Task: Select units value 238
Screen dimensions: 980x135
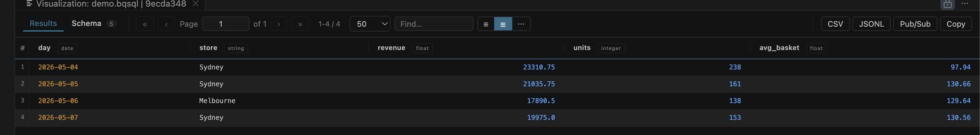Action: 735,67
